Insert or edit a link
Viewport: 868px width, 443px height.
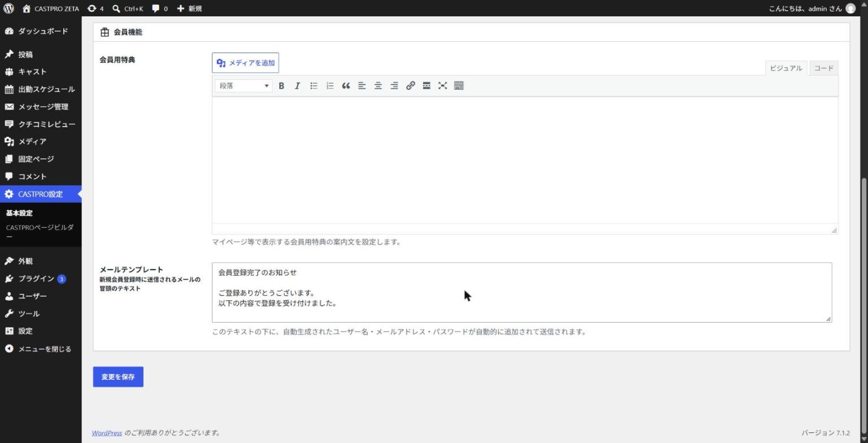point(411,86)
